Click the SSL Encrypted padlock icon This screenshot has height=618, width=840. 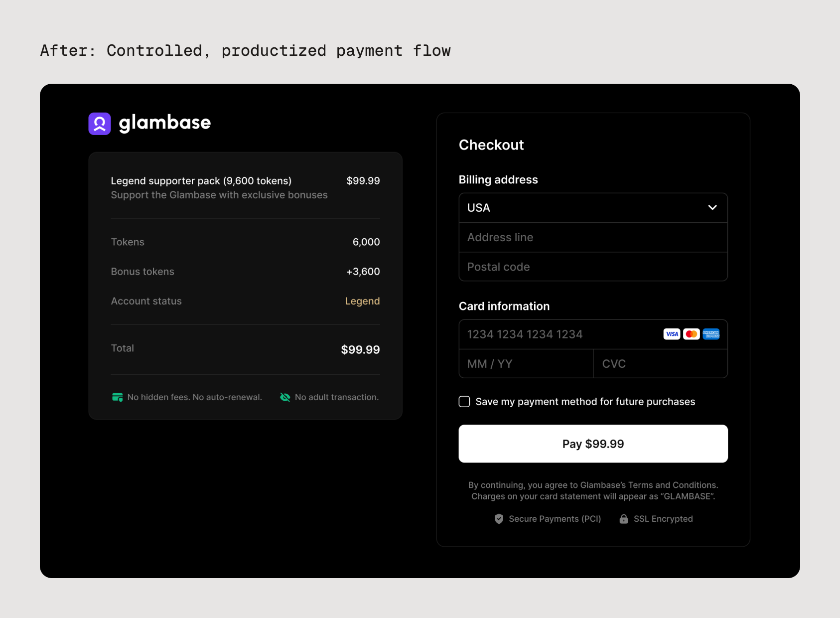tap(623, 519)
